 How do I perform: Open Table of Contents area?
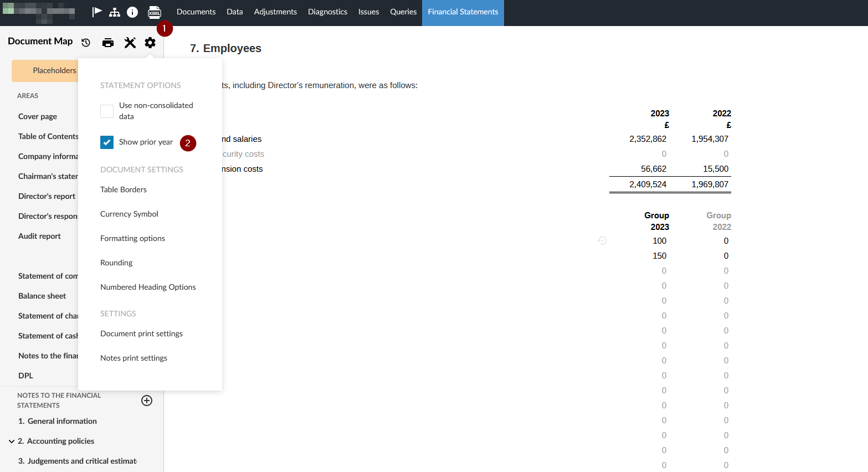pos(48,136)
